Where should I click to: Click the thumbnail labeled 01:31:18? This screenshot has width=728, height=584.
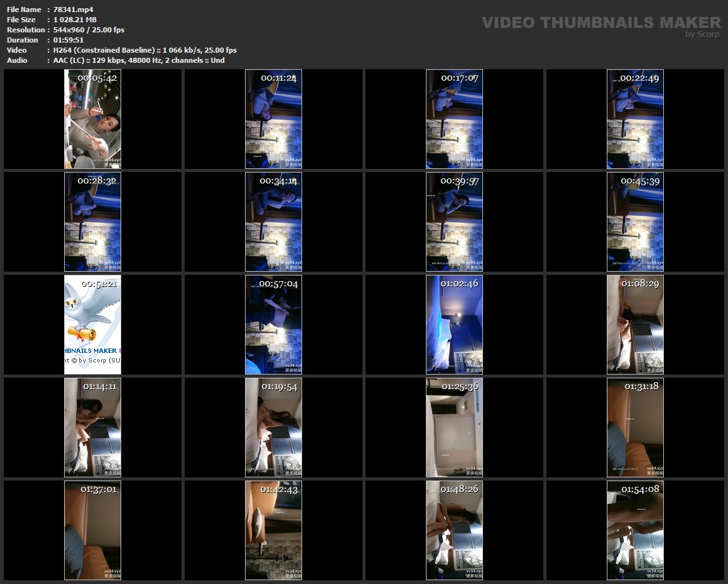tap(635, 427)
